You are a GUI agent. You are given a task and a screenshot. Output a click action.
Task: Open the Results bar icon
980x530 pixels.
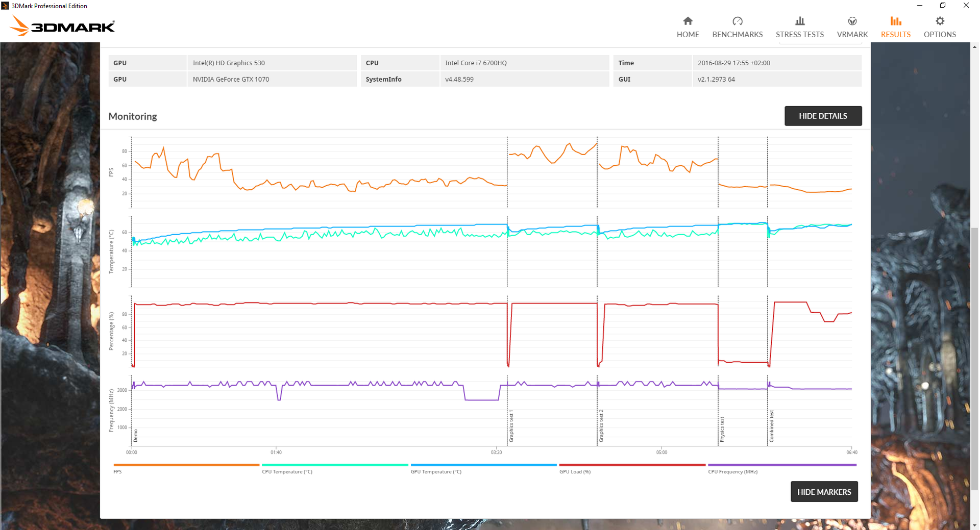[x=895, y=21]
